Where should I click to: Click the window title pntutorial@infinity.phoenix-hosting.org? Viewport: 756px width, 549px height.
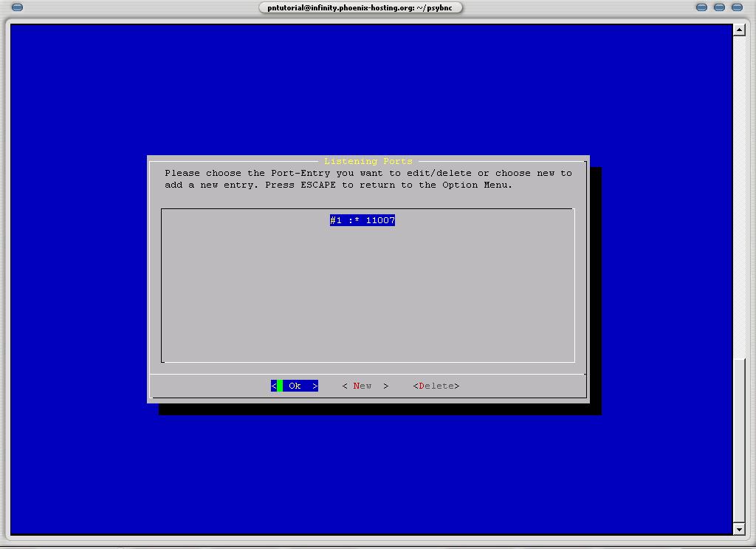(360, 7)
